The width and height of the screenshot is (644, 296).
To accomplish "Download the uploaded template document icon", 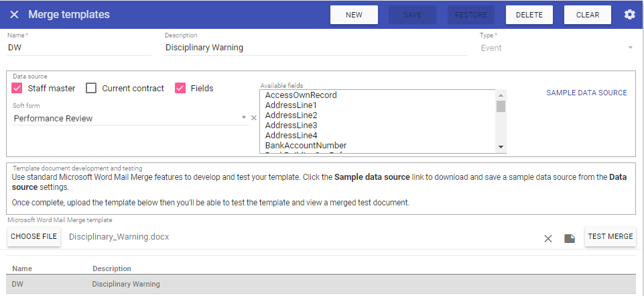I will [x=570, y=238].
